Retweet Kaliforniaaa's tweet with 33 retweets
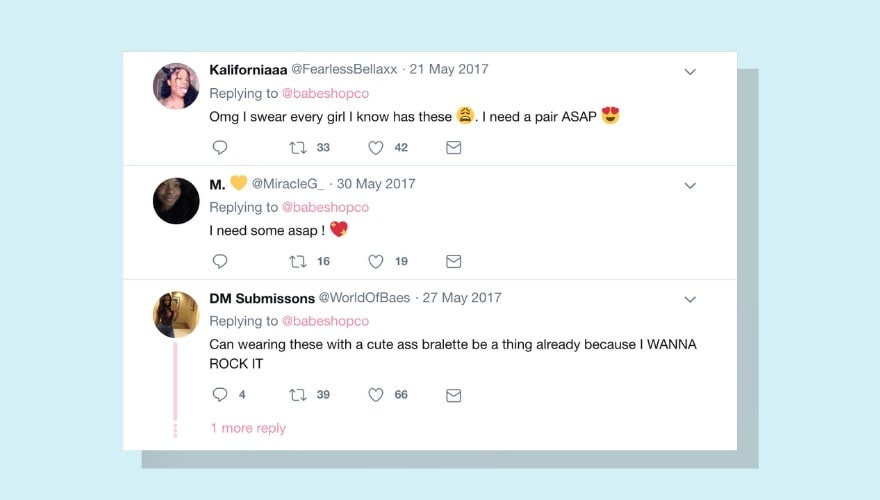Image resolution: width=880 pixels, height=500 pixels. [298, 148]
